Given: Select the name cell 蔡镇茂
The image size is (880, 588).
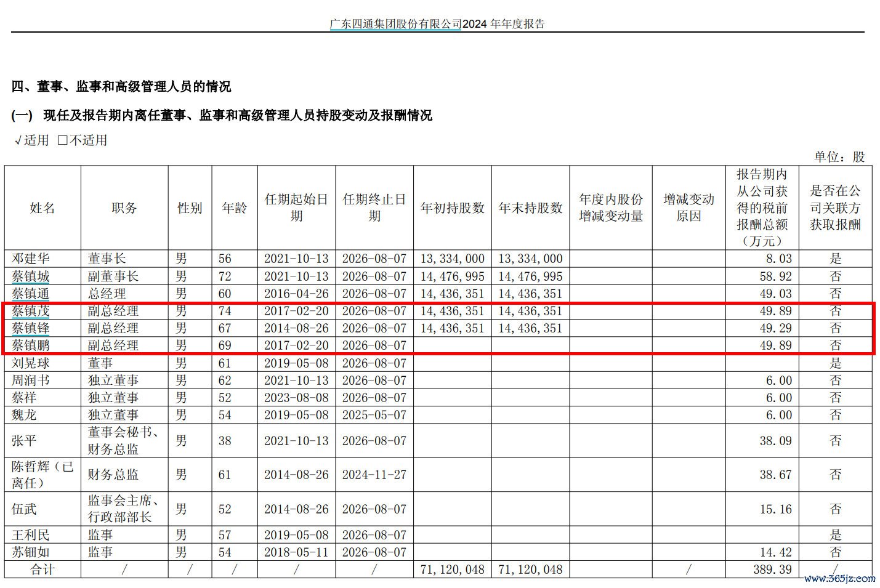Looking at the screenshot, I should click(31, 311).
